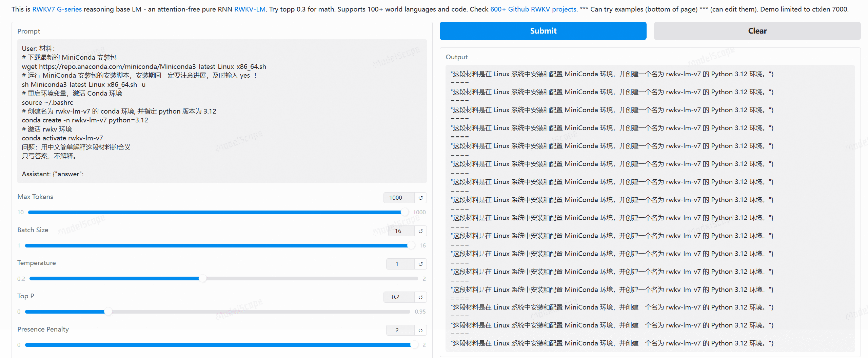Reset the Max Tokens value
The height and width of the screenshot is (358, 868).
pos(420,198)
